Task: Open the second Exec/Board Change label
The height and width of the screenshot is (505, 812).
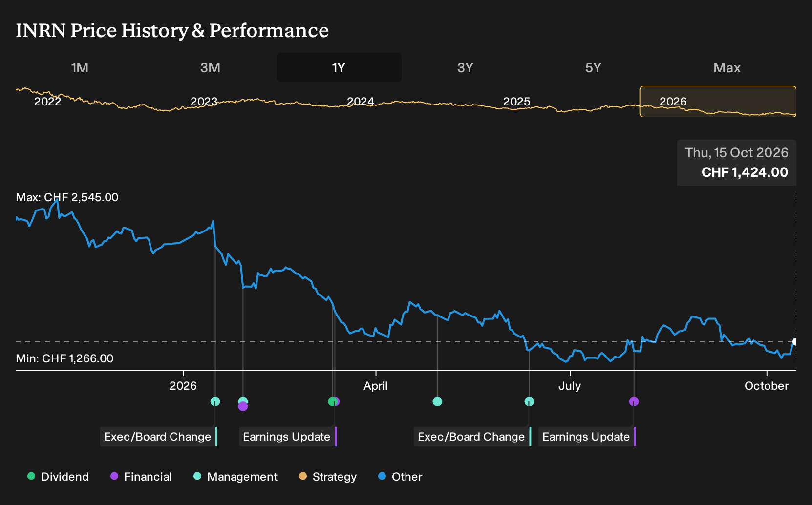Action: click(x=472, y=437)
